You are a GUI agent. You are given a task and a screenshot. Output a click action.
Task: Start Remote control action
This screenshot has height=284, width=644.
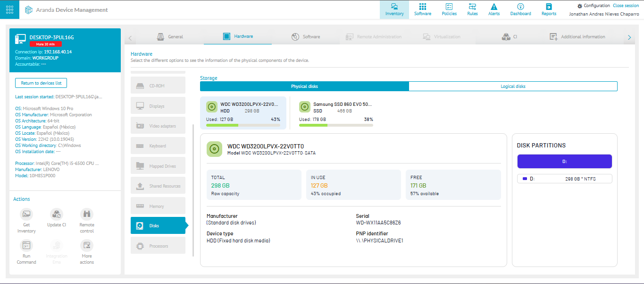[x=86, y=214]
